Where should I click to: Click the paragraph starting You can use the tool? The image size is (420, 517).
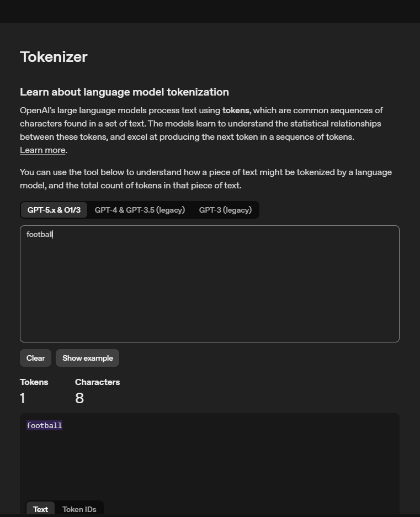coord(205,179)
